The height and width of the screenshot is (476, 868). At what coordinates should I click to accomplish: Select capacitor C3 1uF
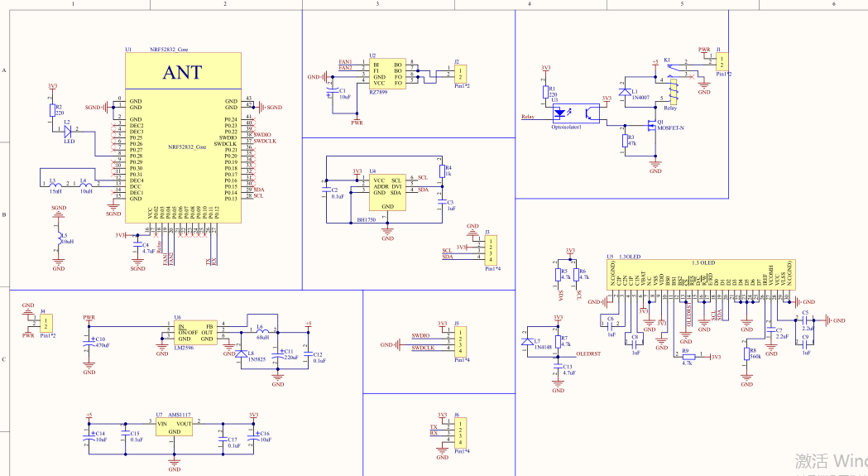pos(442,204)
